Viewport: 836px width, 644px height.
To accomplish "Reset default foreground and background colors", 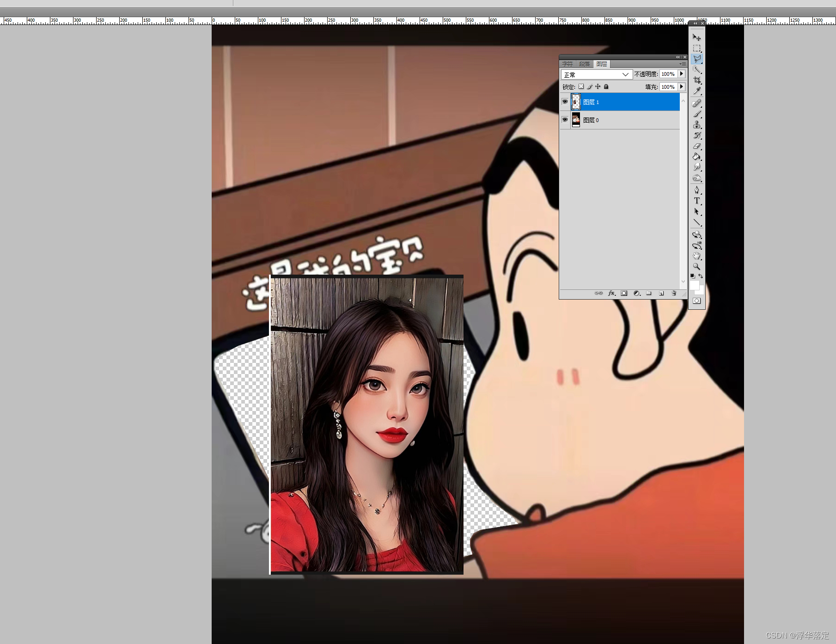I will pyautogui.click(x=692, y=276).
